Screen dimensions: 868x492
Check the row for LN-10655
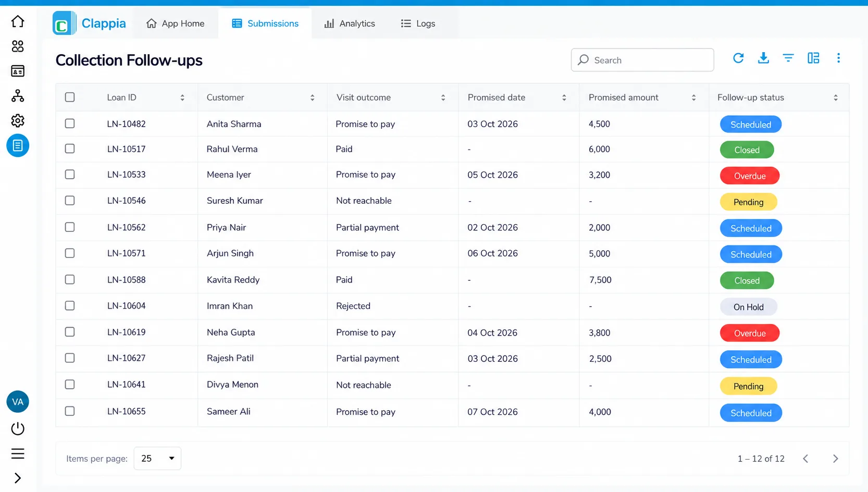[70, 411]
